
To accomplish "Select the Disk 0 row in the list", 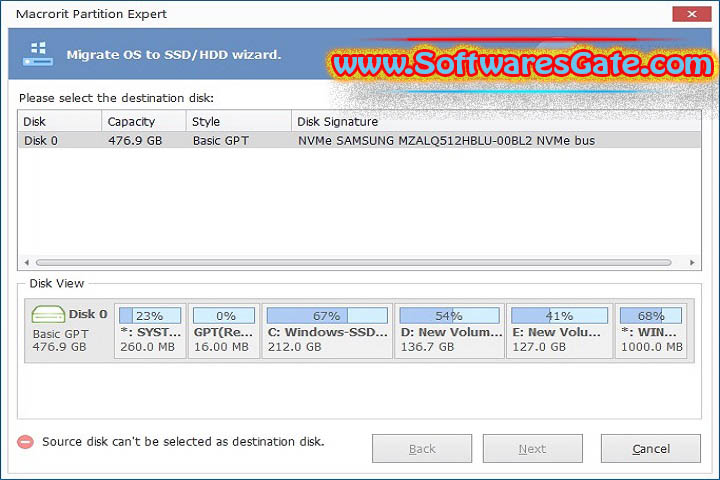I will point(360,140).
